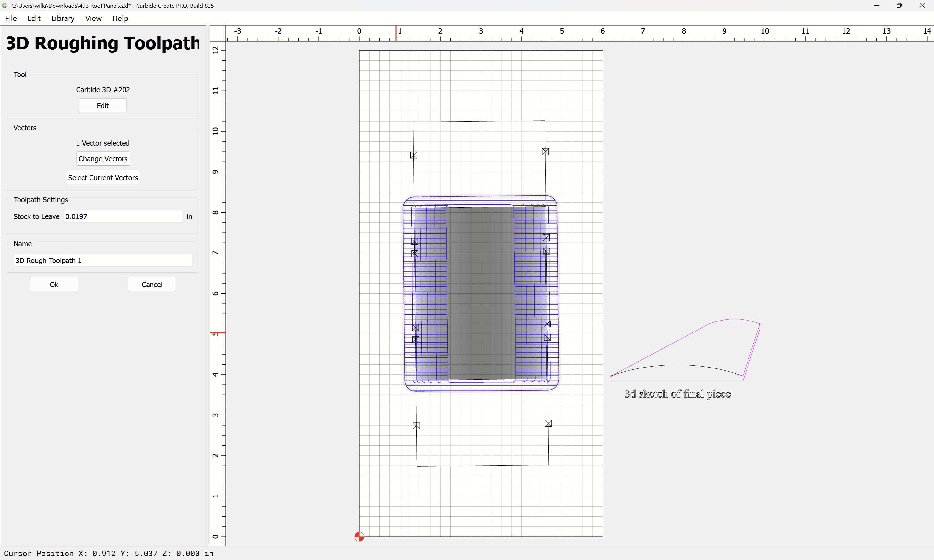Click the Stock to Leave input field
Screen dimensions: 934x560
pos(123,216)
